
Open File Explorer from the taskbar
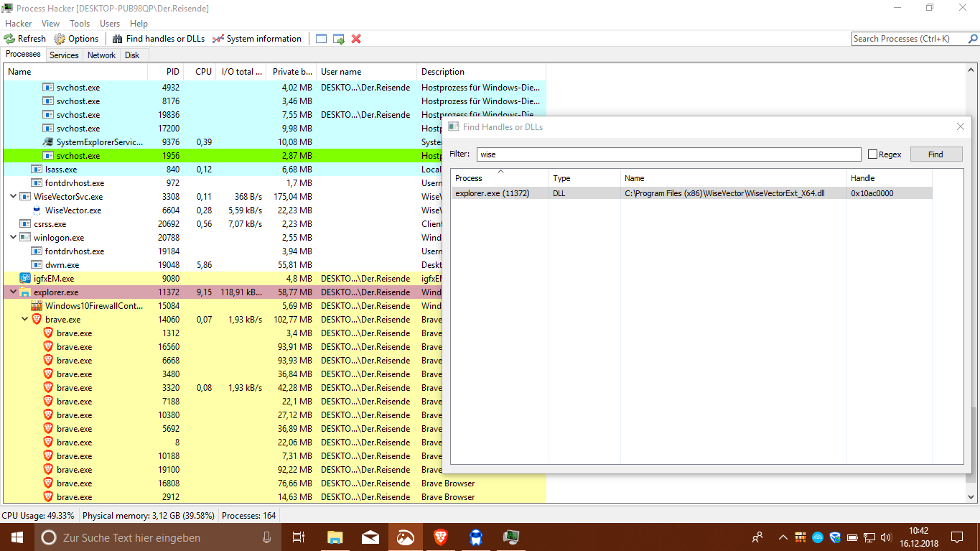tap(335, 537)
